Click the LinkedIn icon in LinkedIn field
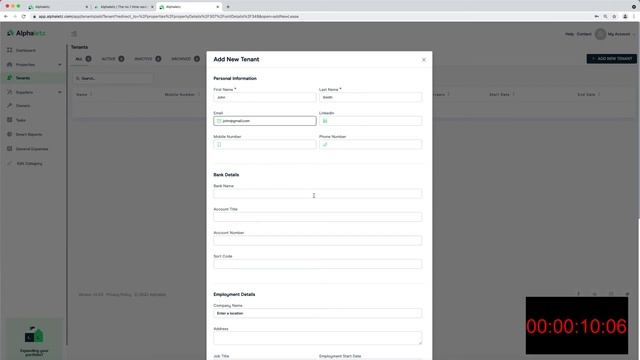The image size is (640, 360). pos(325,121)
